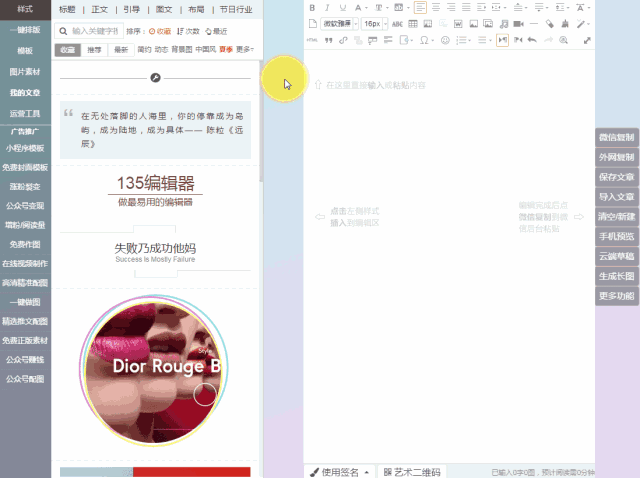Screen dimensions: 640x478
Task: Click the style list vertical scrollbar
Action: [261, 121]
